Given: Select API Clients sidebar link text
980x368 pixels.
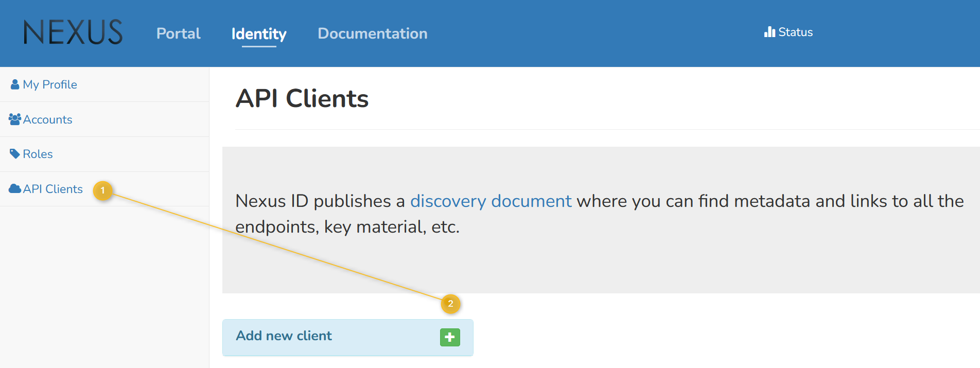Looking at the screenshot, I should (52, 189).
